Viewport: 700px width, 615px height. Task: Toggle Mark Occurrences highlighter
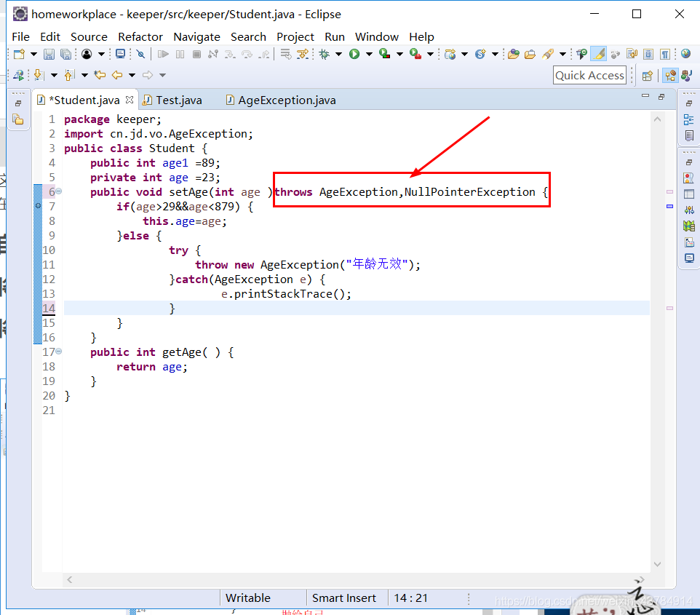click(x=598, y=54)
